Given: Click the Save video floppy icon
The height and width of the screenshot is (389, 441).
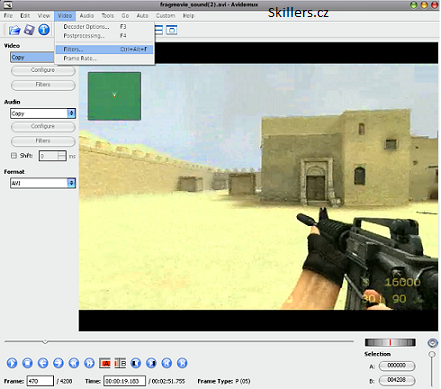Looking at the screenshot, I should click(29, 30).
